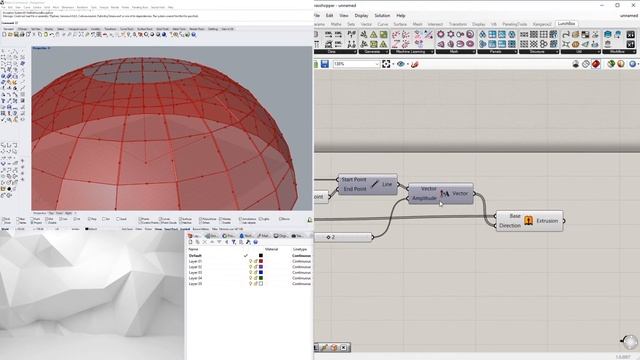Image resolution: width=640 pixels, height=360 pixels.
Task: Click the zoom extents icon on Grasshopper canvas toolbar
Action: click(386, 64)
